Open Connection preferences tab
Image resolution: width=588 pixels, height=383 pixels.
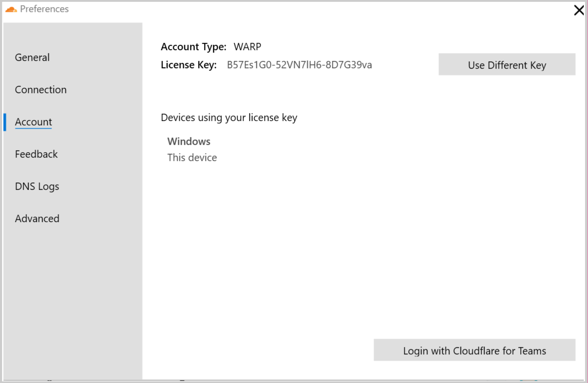40,89
